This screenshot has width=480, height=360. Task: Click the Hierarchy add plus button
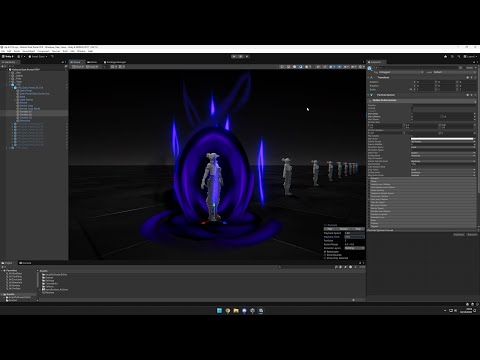click(x=3, y=66)
